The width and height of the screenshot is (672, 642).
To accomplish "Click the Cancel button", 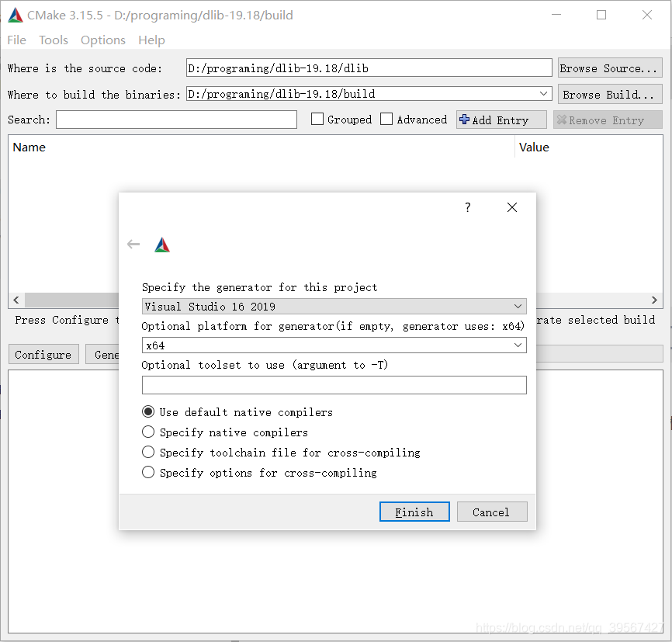I will 492,512.
